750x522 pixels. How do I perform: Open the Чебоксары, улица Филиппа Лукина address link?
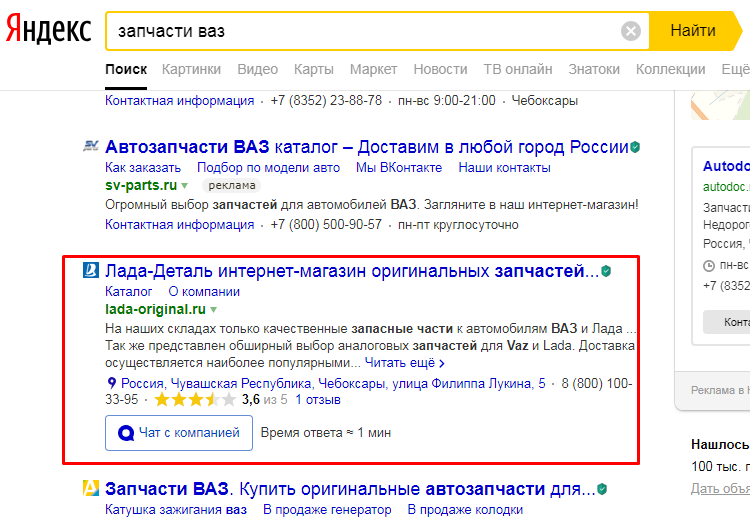(x=333, y=384)
